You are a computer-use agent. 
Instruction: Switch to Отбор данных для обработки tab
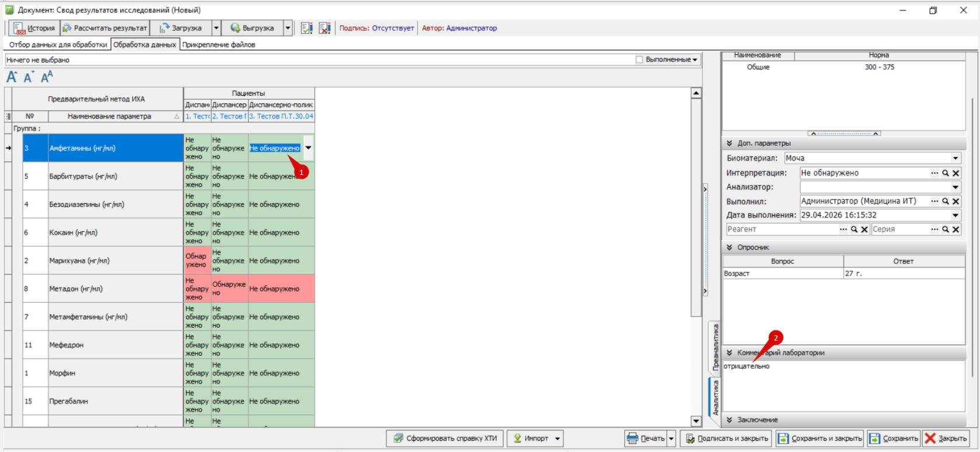coord(58,44)
